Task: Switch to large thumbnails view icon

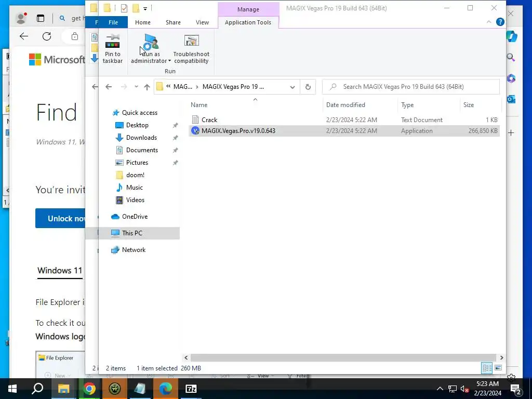Action: click(498, 368)
